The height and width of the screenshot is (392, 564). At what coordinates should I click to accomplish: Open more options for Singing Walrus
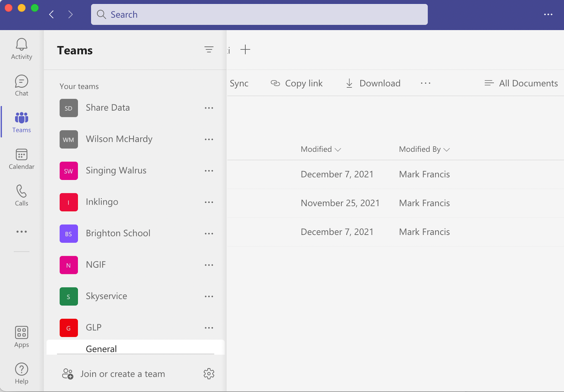209,171
